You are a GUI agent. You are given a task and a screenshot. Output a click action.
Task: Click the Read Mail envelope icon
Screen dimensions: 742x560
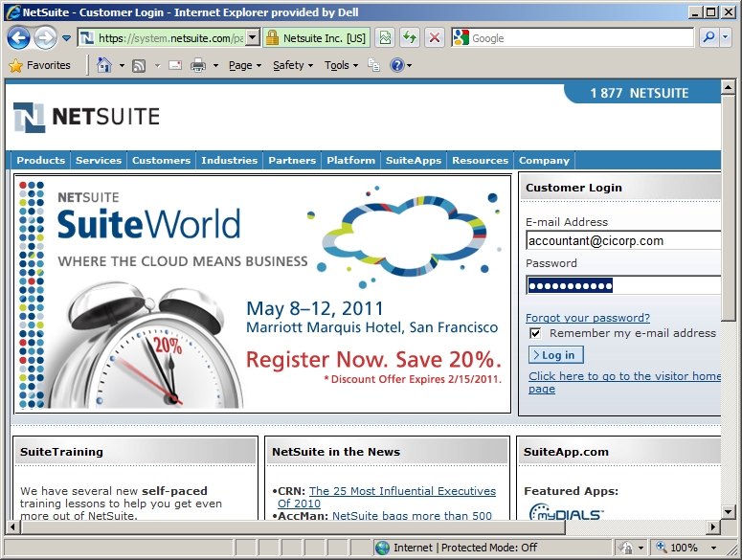[175, 65]
